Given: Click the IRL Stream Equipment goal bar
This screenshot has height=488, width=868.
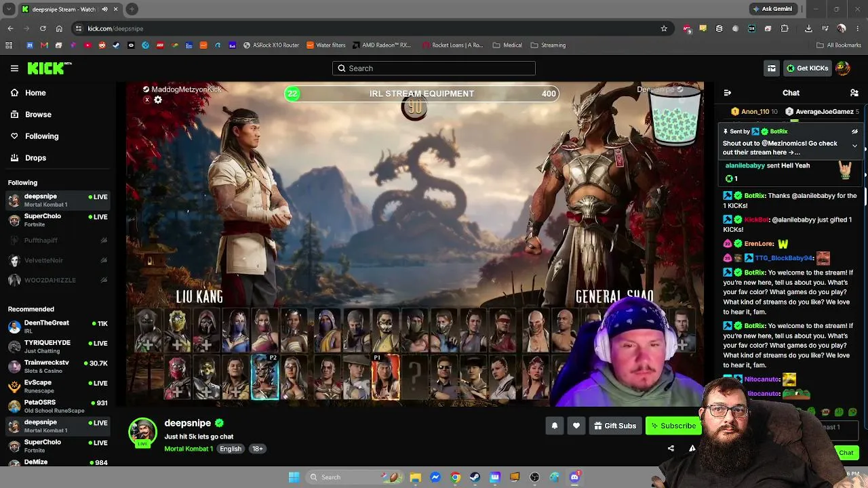Looking at the screenshot, I should point(422,94).
